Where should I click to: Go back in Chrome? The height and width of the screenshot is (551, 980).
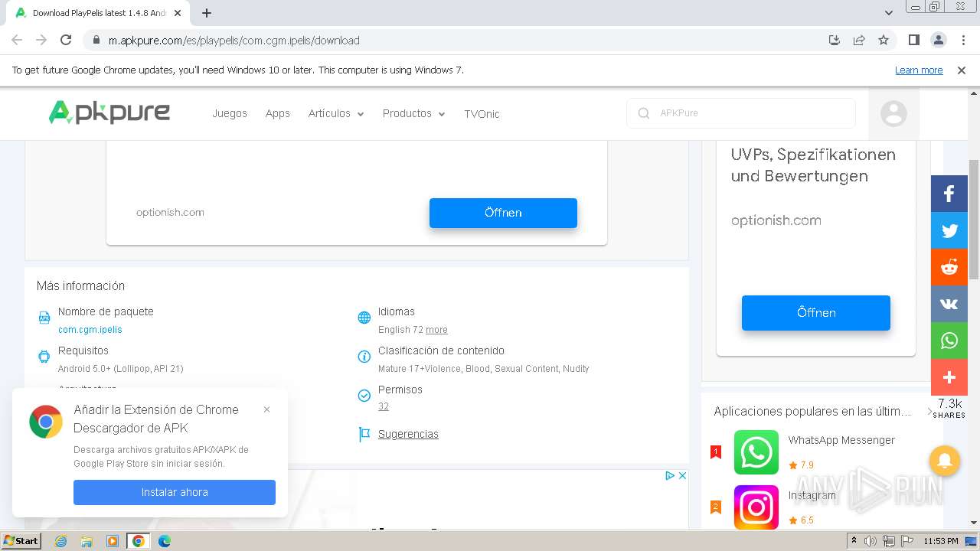tap(17, 40)
